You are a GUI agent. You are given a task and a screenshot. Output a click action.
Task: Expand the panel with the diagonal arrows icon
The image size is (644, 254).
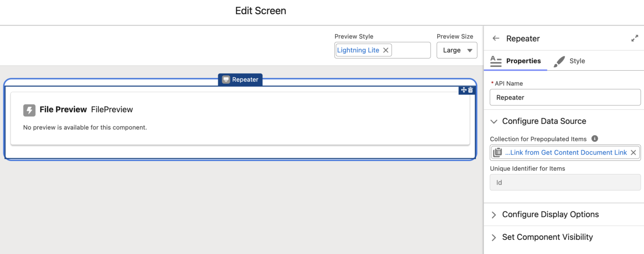(x=634, y=38)
